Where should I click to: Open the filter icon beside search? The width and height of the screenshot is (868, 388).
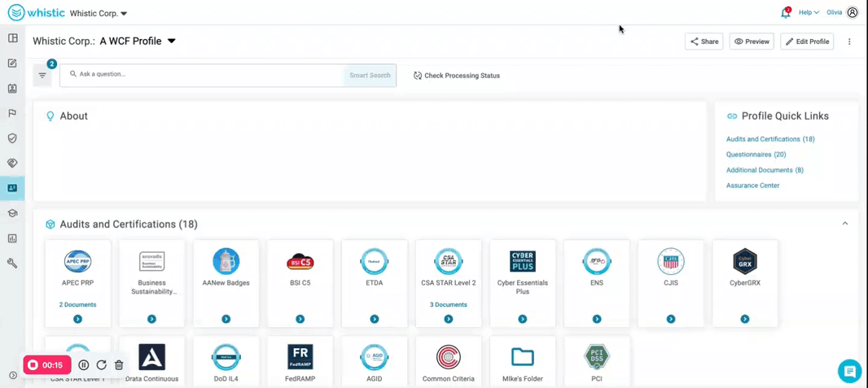tap(42, 76)
